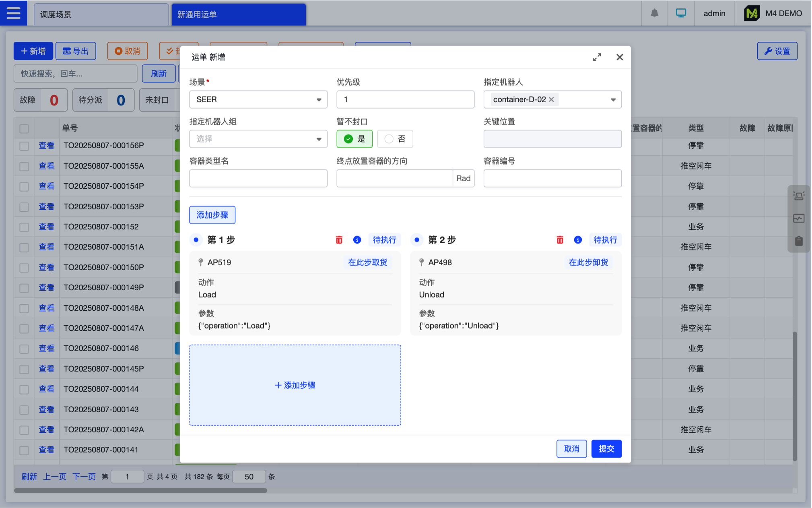
Task: Switch to the 调度场景 tab
Action: (101, 14)
